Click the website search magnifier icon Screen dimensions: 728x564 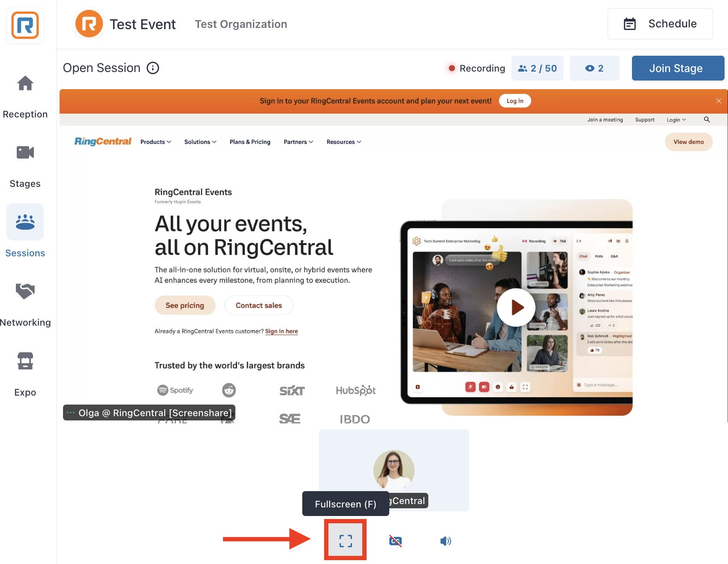pos(707,120)
